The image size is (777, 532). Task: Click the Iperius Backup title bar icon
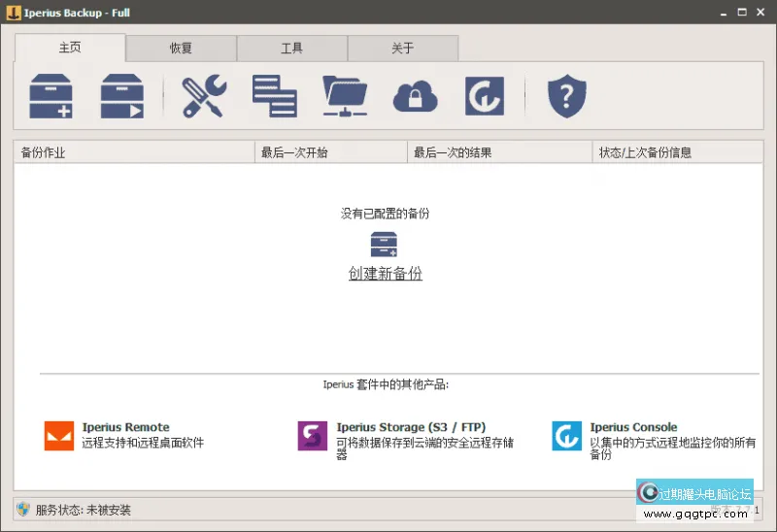pyautogui.click(x=14, y=13)
